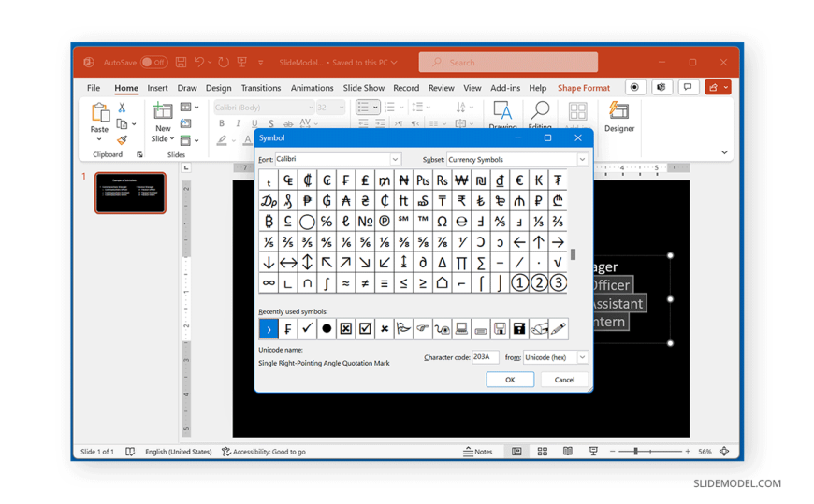Click the Record button in ribbon corner
The height and width of the screenshot is (504, 814).
tap(634, 87)
